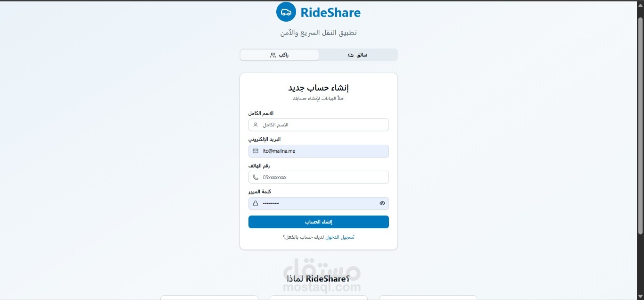The image size is (644, 300).
Task: Show the password using the eye icon
Action: (x=382, y=203)
